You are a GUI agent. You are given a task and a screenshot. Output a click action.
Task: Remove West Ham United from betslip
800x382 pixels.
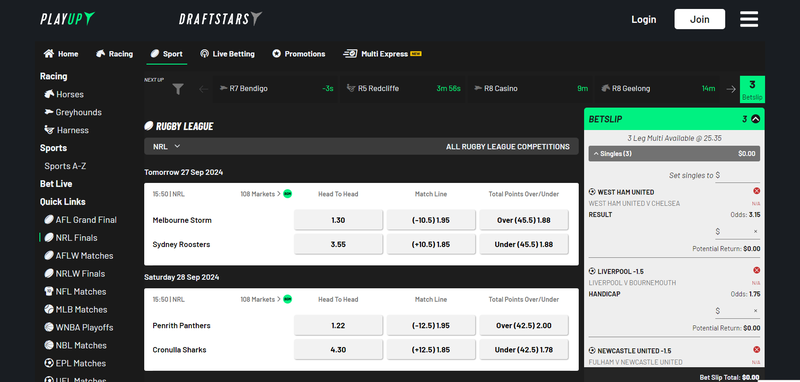pos(756,191)
